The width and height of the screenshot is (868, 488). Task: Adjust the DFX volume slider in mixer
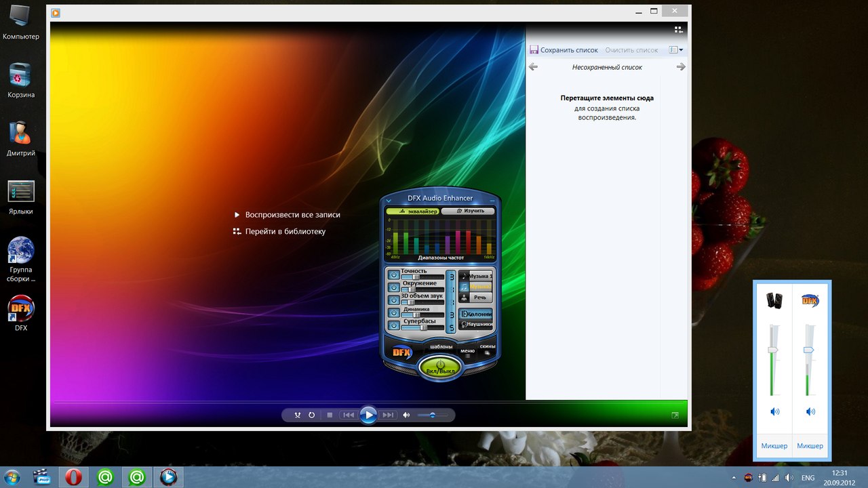pyautogui.click(x=808, y=350)
